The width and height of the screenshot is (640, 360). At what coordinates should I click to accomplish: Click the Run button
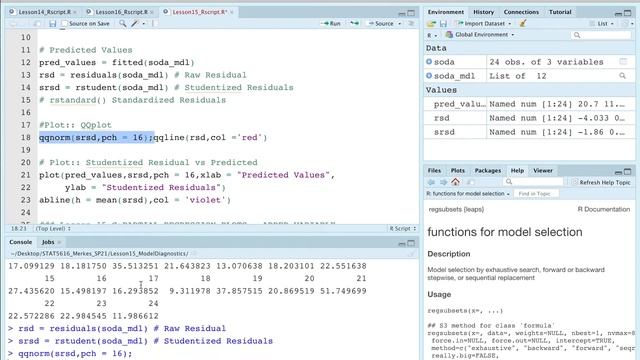331,24
